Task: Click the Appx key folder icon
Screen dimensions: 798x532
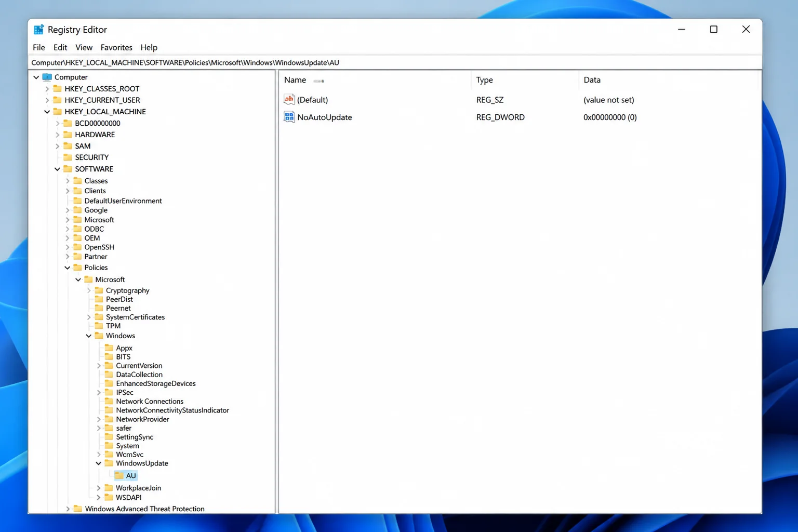Action: (x=109, y=348)
